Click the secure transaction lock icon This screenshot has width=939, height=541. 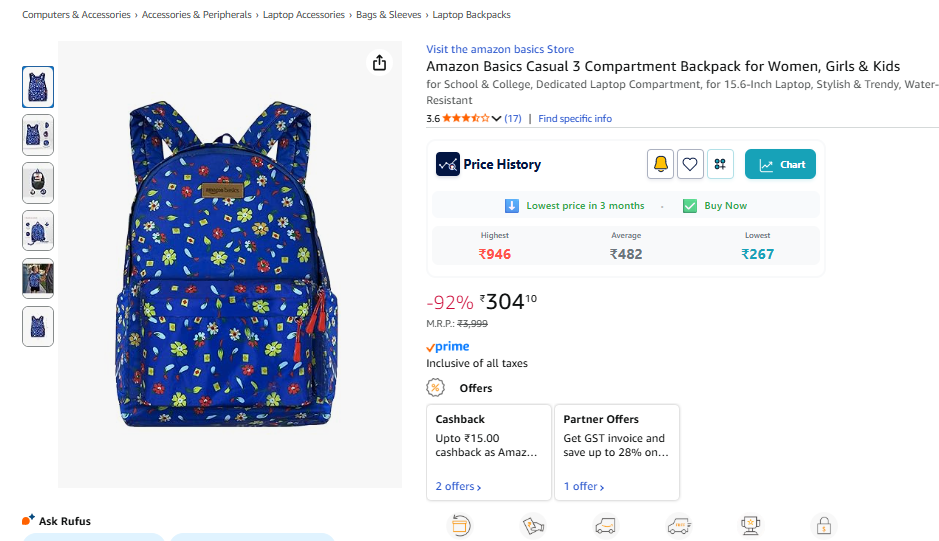(823, 525)
